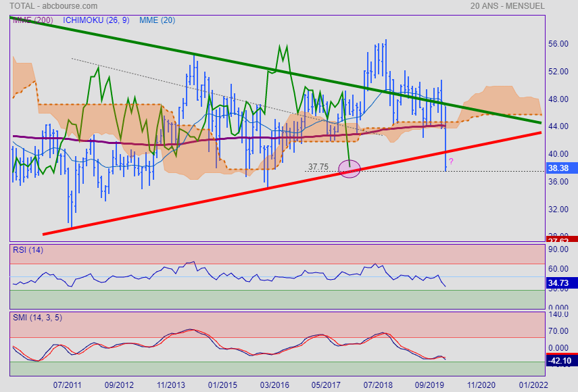This screenshot has width=578, height=392.
Task: Click the pink question mark annotation
Action: (x=451, y=162)
